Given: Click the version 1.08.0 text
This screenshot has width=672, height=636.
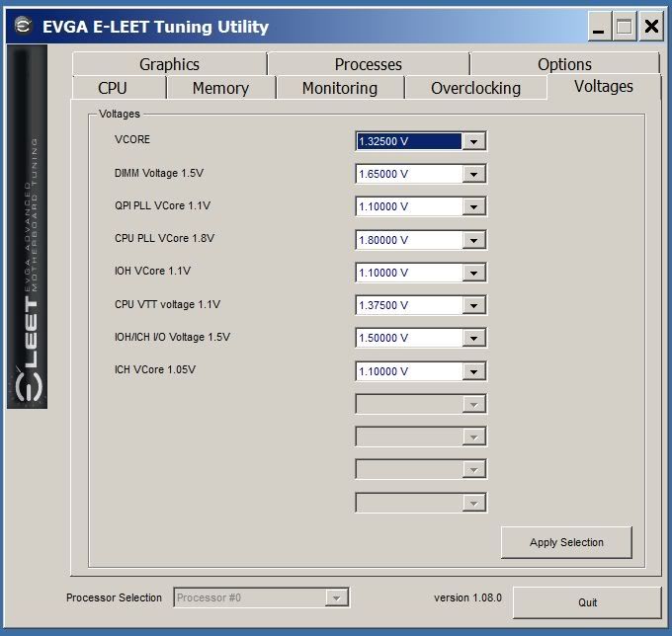Looking at the screenshot, I should click(x=467, y=597).
